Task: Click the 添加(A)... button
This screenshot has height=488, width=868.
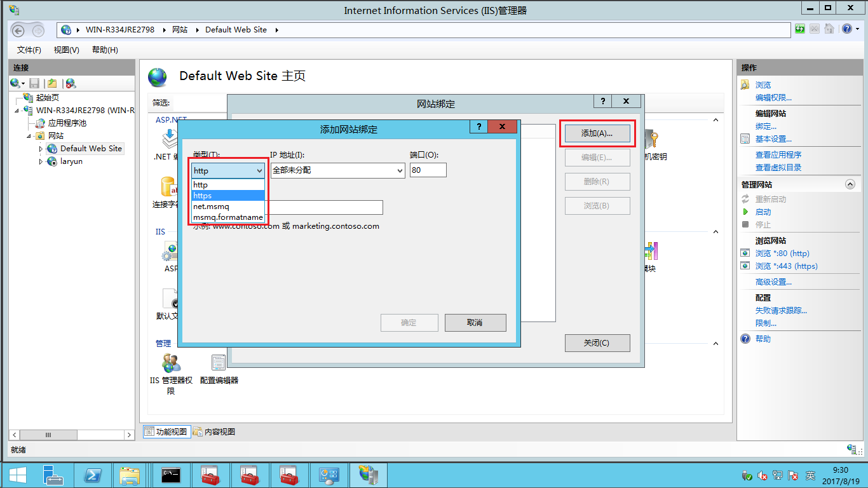Action: coord(597,133)
